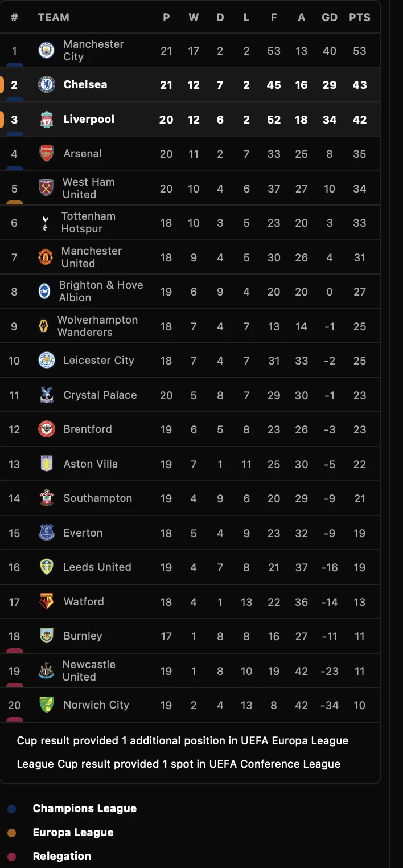The image size is (403, 868).
Task: Click the Manchester City club crest
Action: pos(46,51)
